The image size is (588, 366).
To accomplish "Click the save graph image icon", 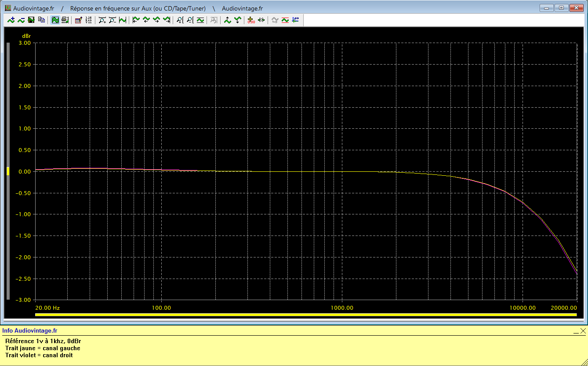I will 31,20.
